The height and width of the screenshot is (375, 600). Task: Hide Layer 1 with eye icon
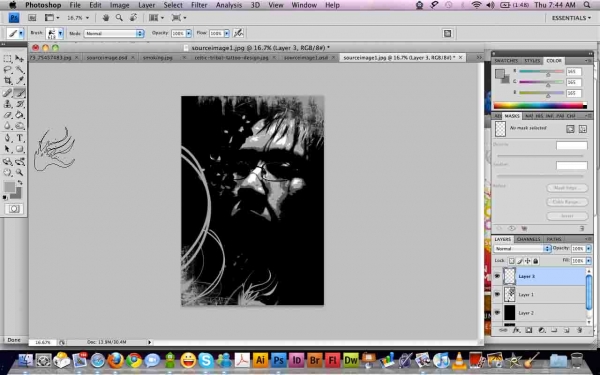(x=497, y=294)
